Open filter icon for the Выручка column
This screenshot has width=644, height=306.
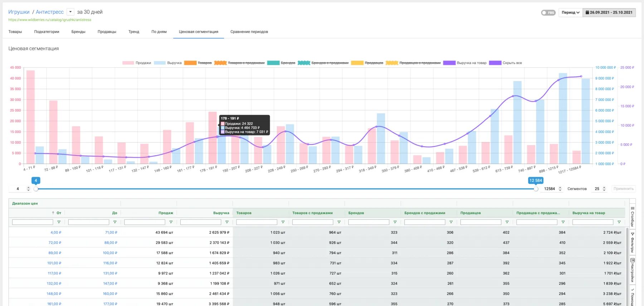pyautogui.click(x=227, y=222)
